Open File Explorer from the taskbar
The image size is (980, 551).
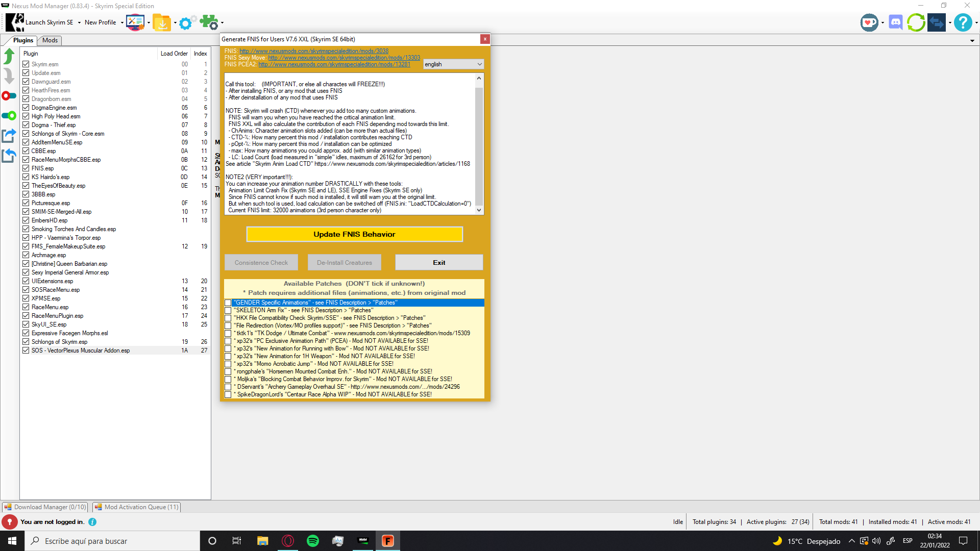263,541
